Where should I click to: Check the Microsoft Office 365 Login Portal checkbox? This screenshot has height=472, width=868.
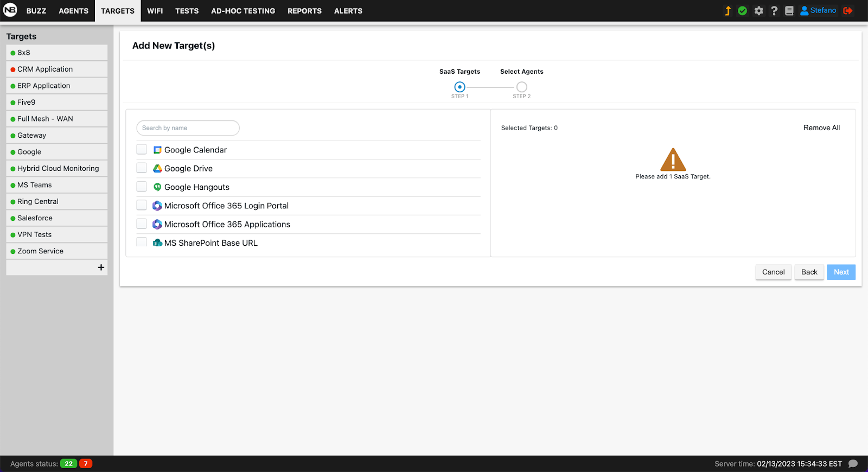click(142, 205)
